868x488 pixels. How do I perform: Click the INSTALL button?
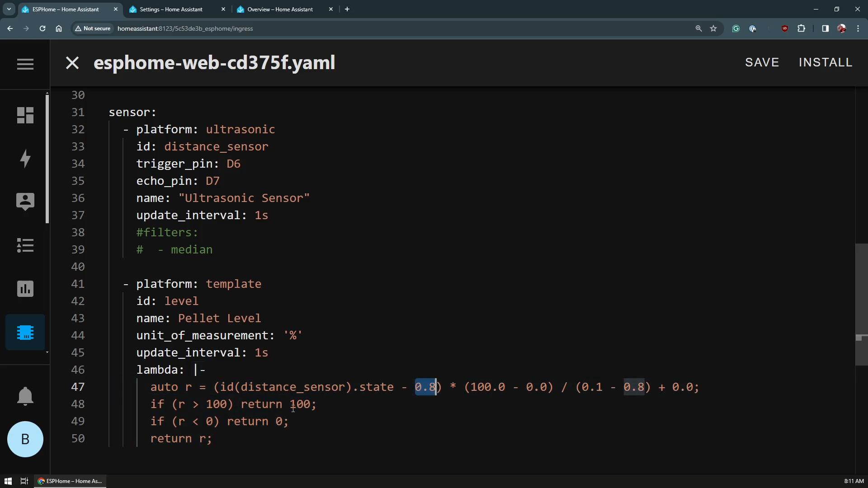point(826,62)
